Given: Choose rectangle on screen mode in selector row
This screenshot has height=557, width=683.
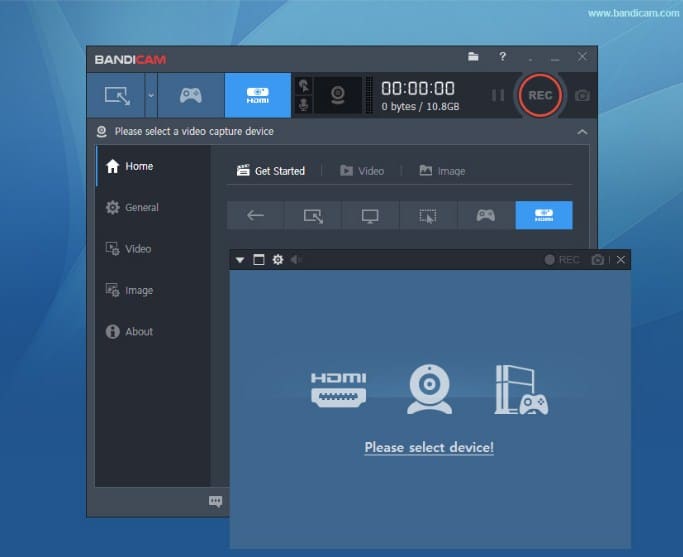Looking at the screenshot, I should [313, 215].
